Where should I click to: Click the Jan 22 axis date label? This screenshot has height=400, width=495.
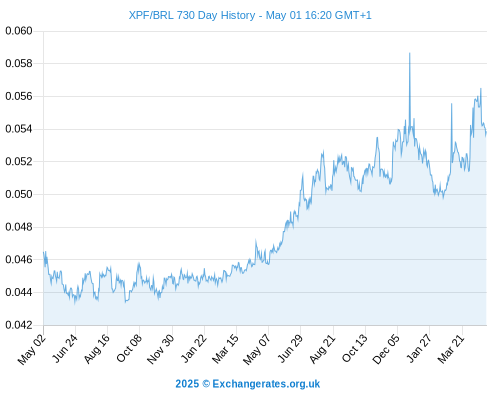click(194, 348)
